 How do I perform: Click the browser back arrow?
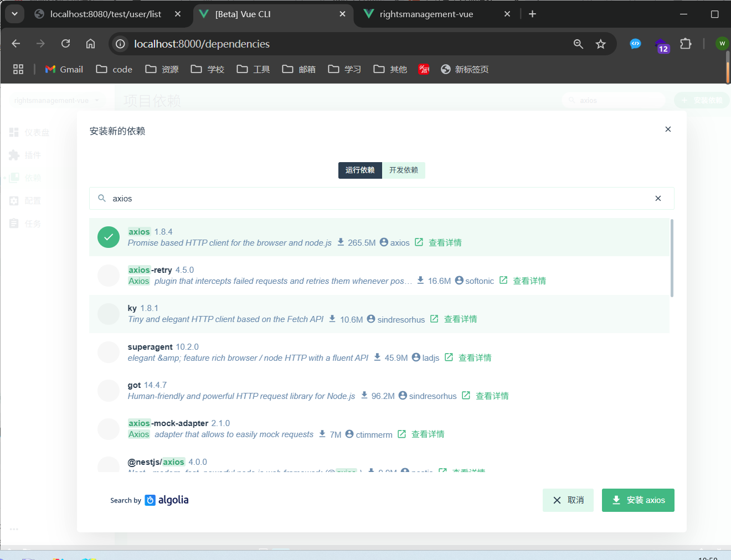click(16, 44)
